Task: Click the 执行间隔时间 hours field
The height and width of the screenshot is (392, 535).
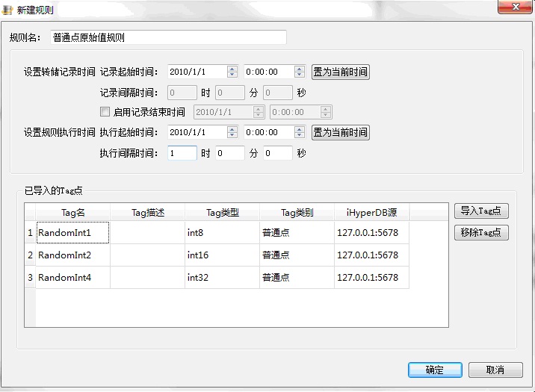Action: coord(182,153)
